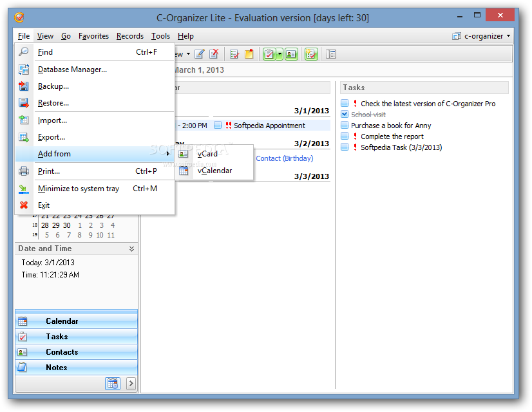532x412 pixels.
Task: Choose Minimize to system tray text
Action: (79, 189)
